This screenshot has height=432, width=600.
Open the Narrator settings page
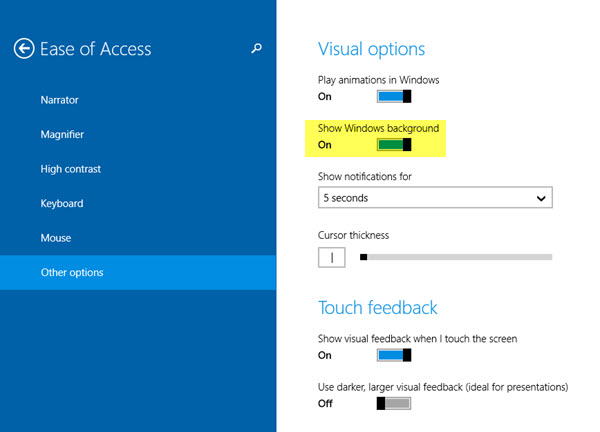coord(59,100)
